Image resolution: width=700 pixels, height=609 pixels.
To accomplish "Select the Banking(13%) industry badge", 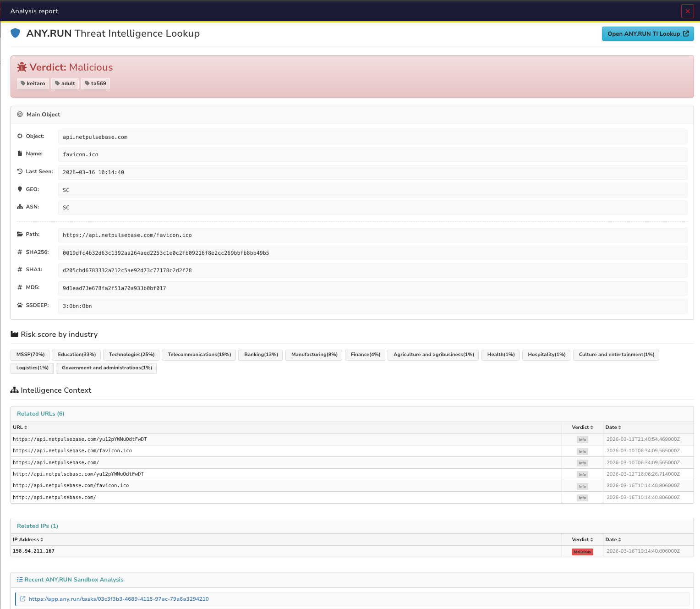I will tap(261, 355).
